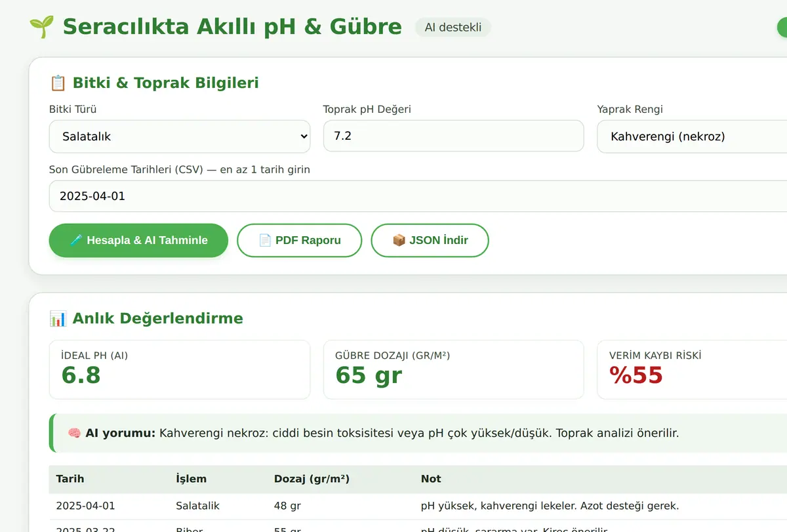Click the Seracılıkta Akıllı pH & Gübre heading
787x532 pixels.
coord(232,27)
